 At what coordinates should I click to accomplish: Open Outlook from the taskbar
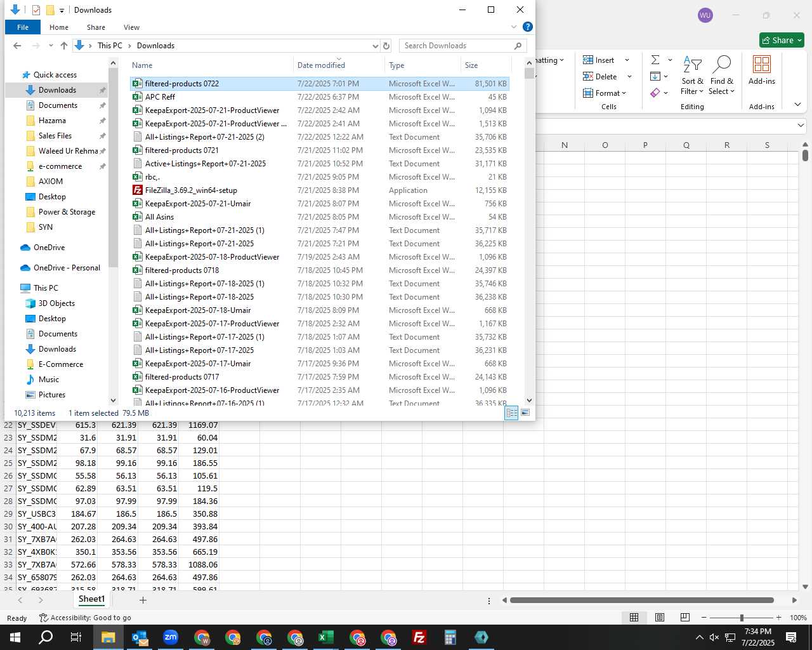[140, 637]
